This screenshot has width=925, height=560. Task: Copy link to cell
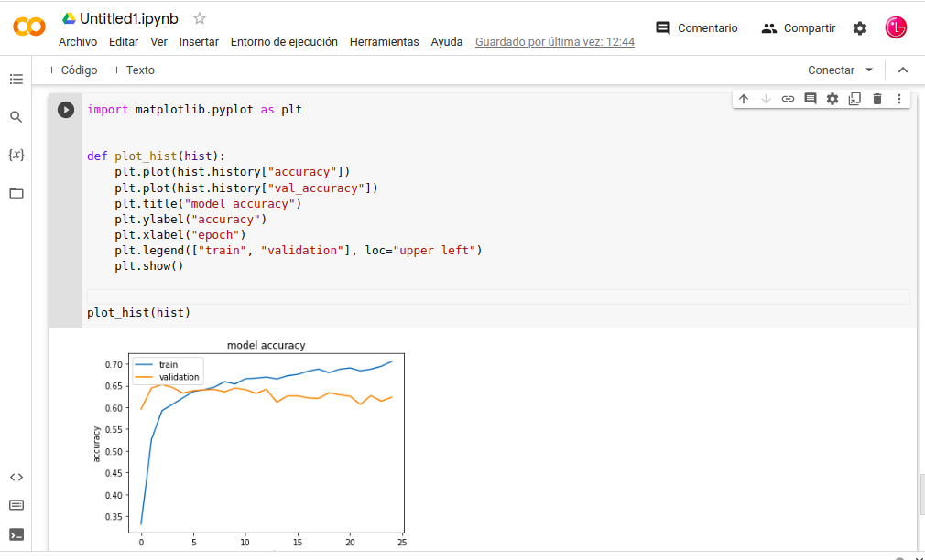[x=788, y=99]
